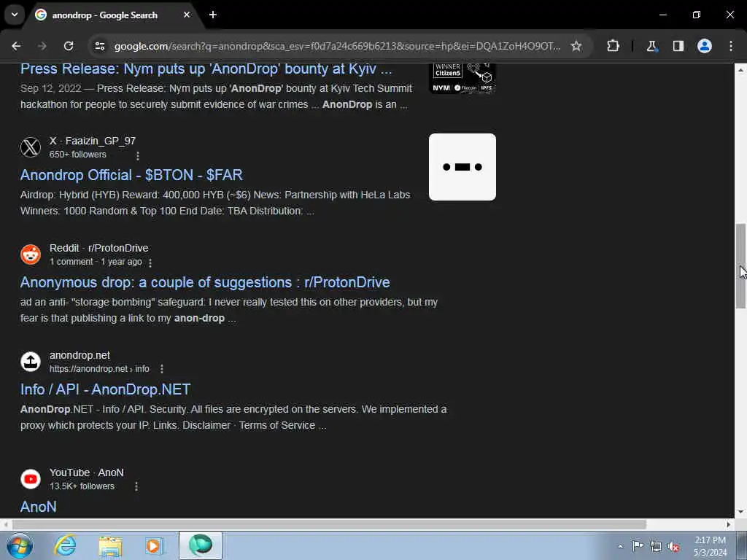This screenshot has width=747, height=560.
Task: Toggle the browser side panel
Action: 678,46
